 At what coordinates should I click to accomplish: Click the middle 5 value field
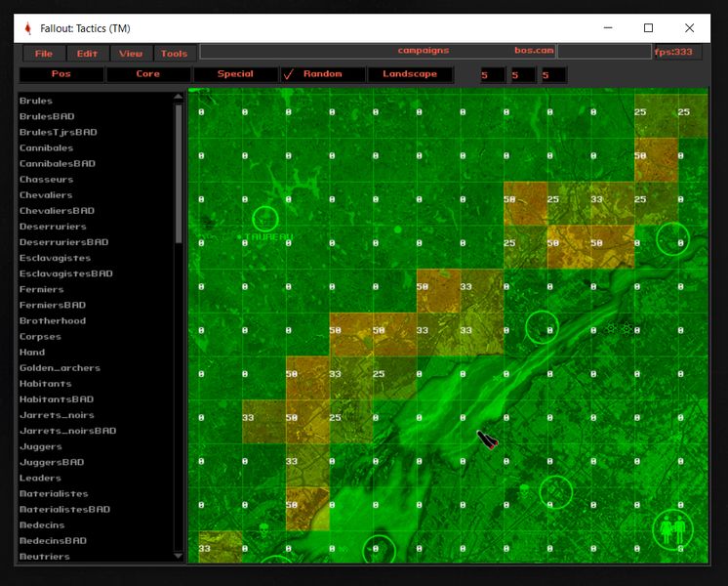tap(523, 75)
